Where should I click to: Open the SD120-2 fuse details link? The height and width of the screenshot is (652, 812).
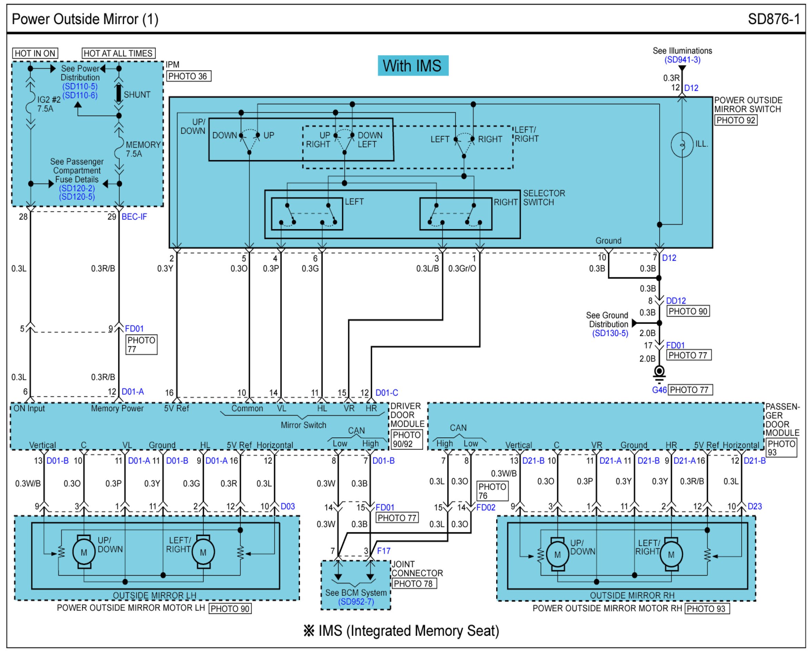pyautogui.click(x=77, y=188)
